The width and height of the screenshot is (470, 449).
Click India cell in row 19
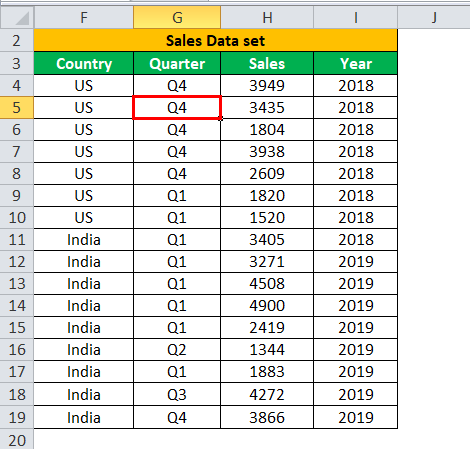(84, 417)
